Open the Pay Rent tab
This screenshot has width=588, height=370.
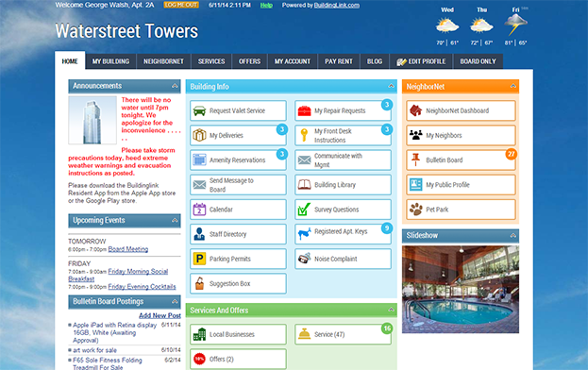pyautogui.click(x=339, y=61)
